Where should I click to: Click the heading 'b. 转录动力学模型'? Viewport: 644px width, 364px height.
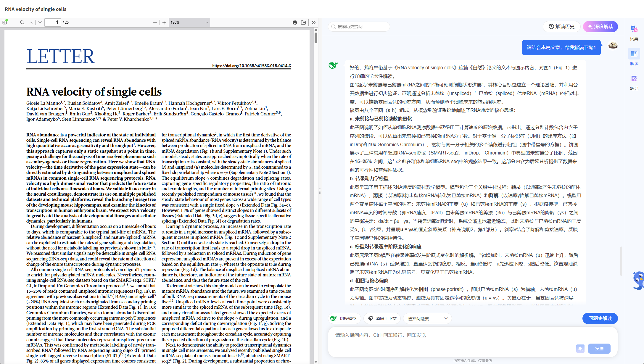(369, 179)
